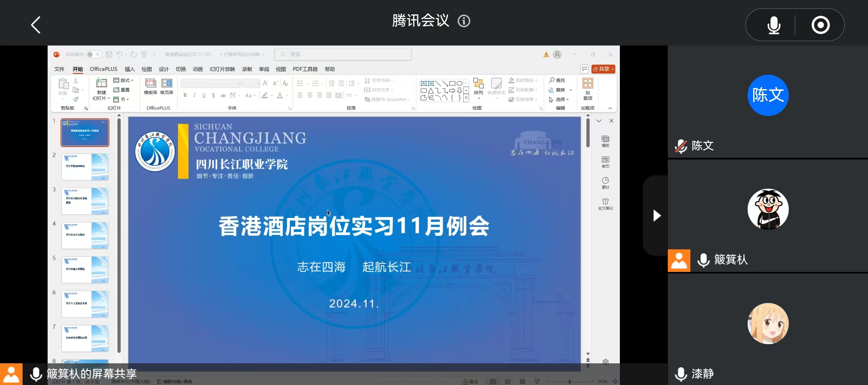Open the 节 section dropdown
This screenshot has height=385, width=868.
click(121, 99)
